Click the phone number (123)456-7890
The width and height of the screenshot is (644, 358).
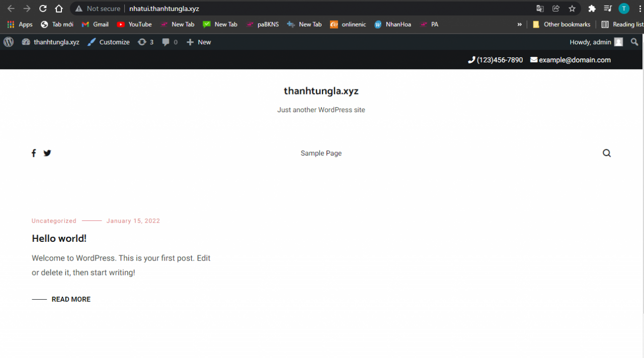pos(496,60)
